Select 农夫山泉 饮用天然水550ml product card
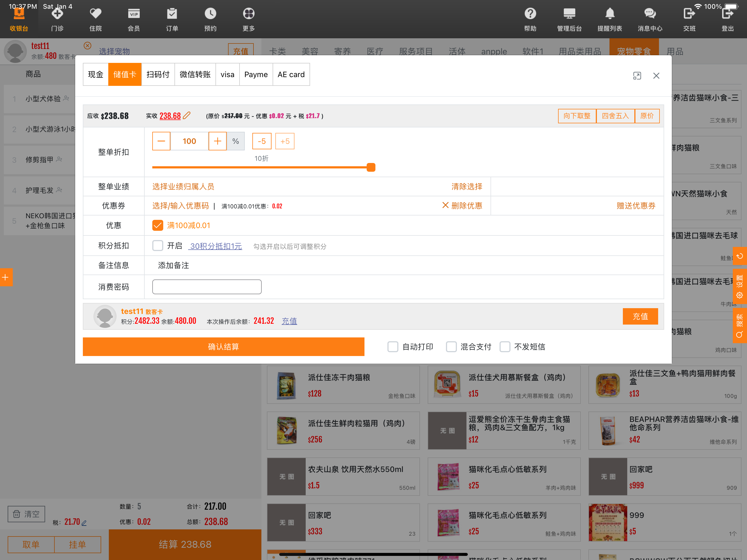This screenshot has height=560, width=747. click(x=343, y=477)
